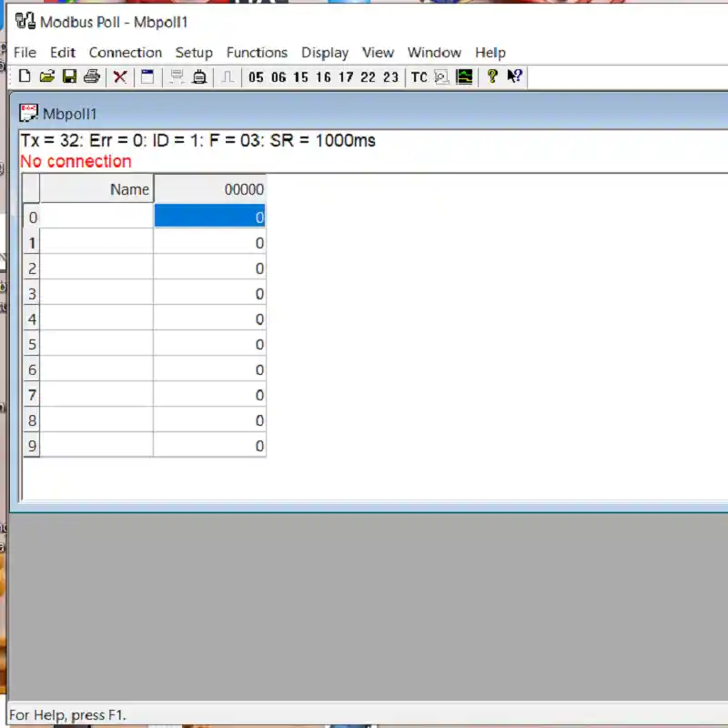Click the red No connection status text
The width and height of the screenshot is (728, 728).
76,161
